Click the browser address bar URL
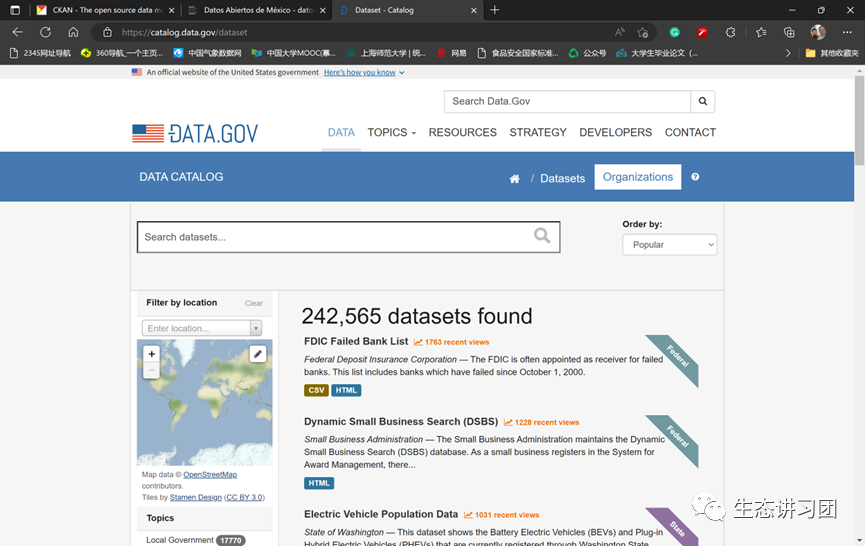Image resolution: width=865 pixels, height=546 pixels. point(184,33)
